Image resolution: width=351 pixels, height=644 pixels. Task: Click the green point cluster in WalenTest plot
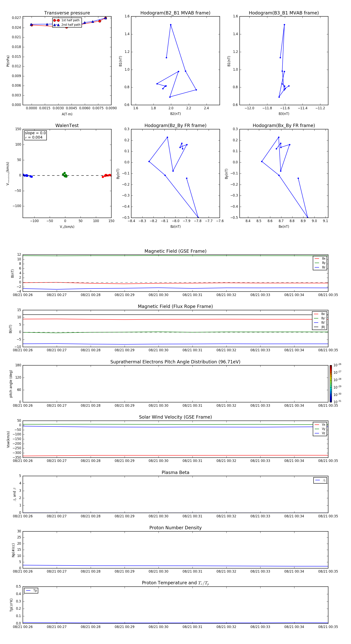[65, 175]
